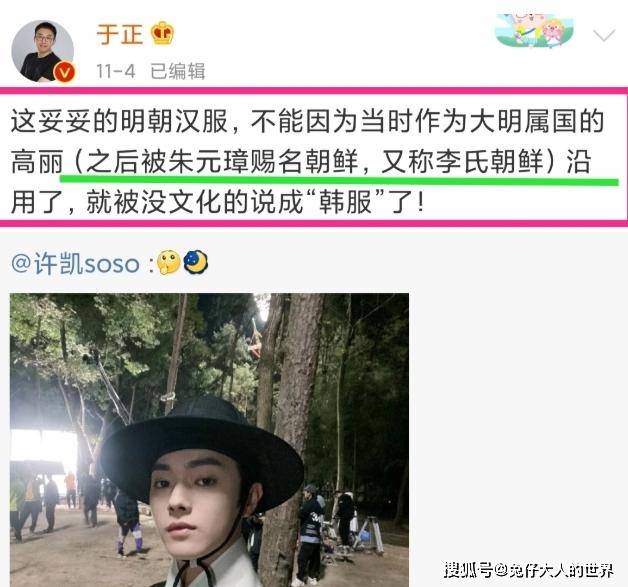Click the quoted word “韩服”

(x=347, y=203)
